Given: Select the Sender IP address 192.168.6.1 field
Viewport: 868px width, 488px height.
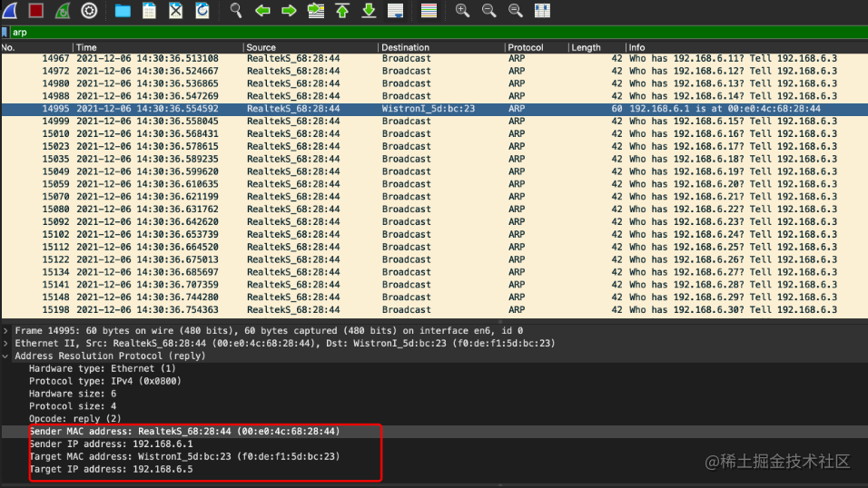Looking at the screenshot, I should (111, 444).
